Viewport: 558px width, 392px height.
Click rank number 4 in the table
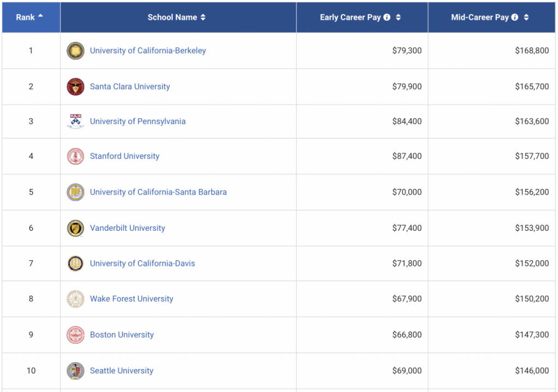pos(31,156)
